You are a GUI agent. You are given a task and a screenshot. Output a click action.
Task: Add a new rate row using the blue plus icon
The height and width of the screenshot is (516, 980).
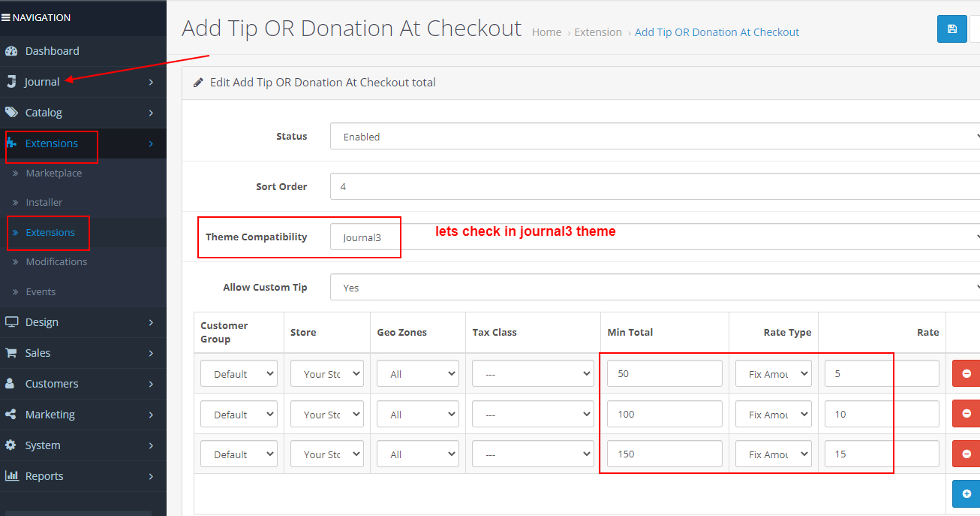click(x=966, y=493)
